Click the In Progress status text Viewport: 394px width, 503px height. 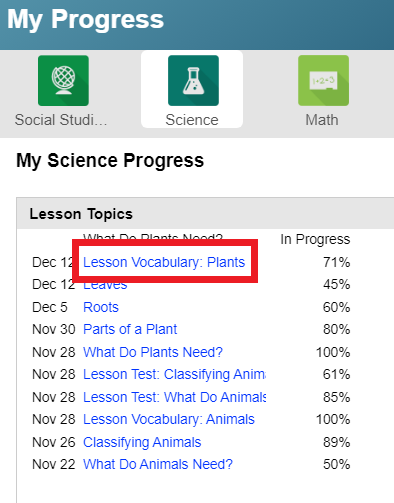tap(315, 239)
